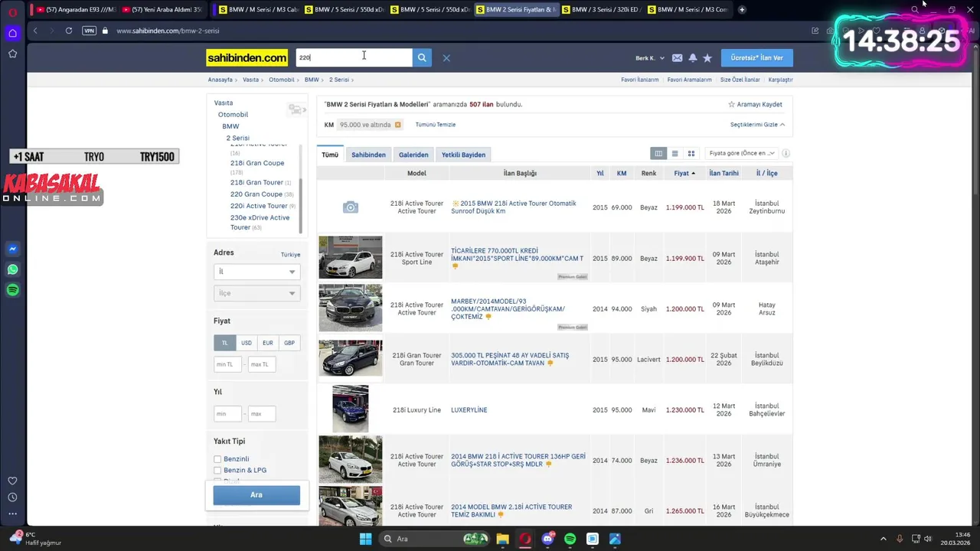
Task: Click max TL price field
Action: [x=261, y=364]
